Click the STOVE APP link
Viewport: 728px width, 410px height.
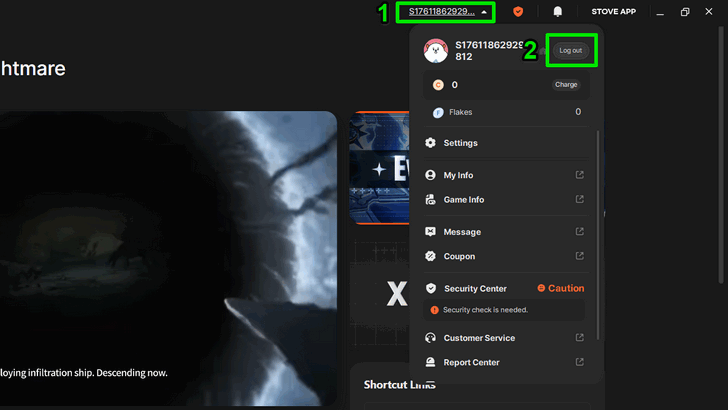613,12
